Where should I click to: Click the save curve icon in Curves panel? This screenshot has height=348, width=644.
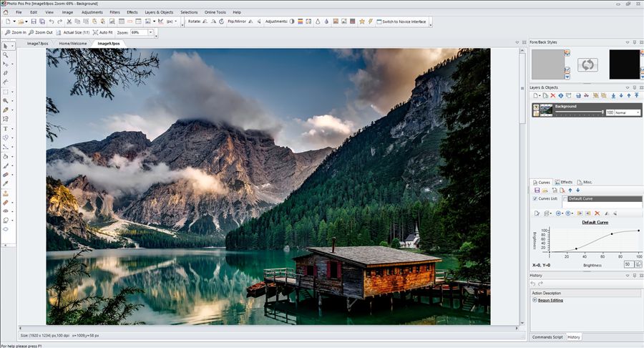[x=537, y=190]
